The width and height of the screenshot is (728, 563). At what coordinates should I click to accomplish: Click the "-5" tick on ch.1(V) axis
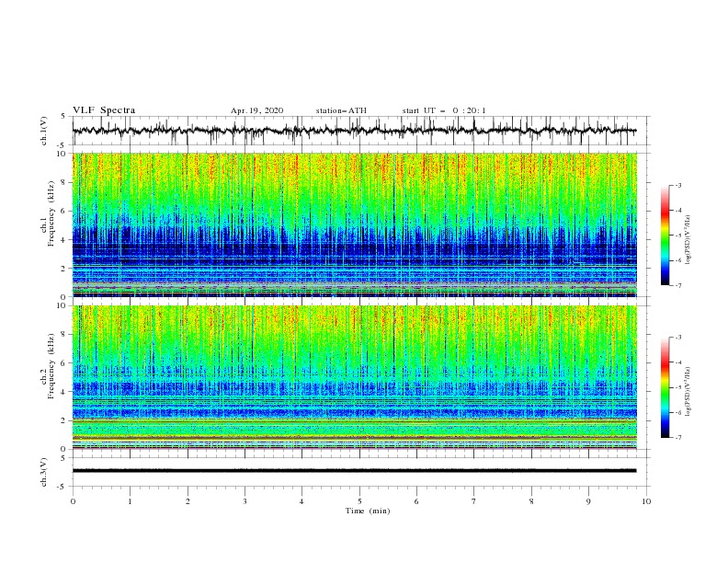tap(62, 145)
